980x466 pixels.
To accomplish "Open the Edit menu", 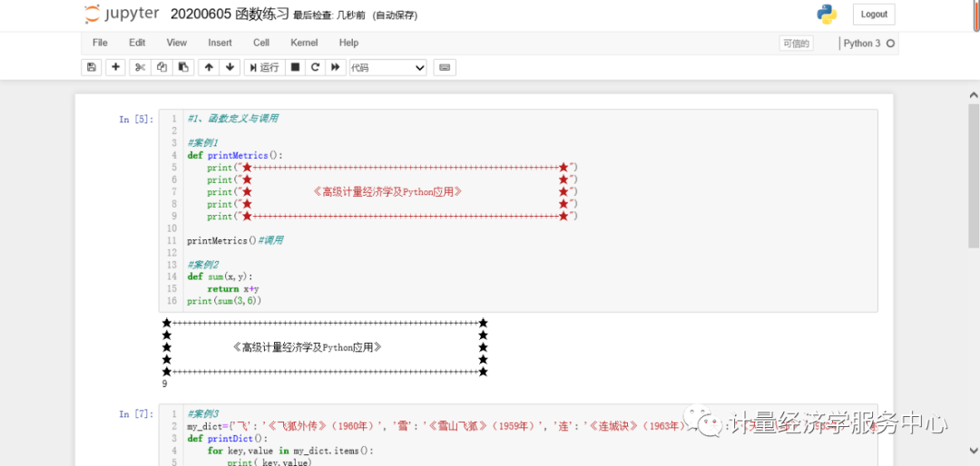I will click(137, 43).
